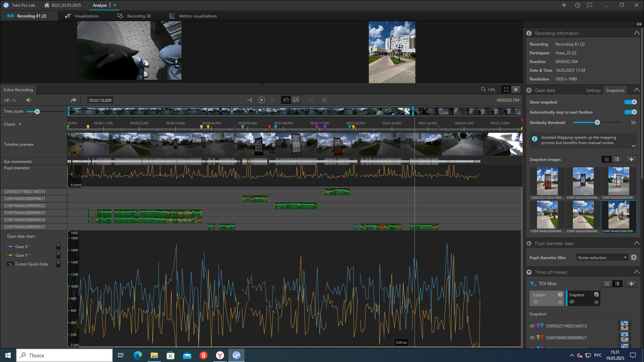Viewport: 644px width, 362px height.
Task: Toggle visibility of snapshot 5269302519002166515
Action: click(532, 326)
